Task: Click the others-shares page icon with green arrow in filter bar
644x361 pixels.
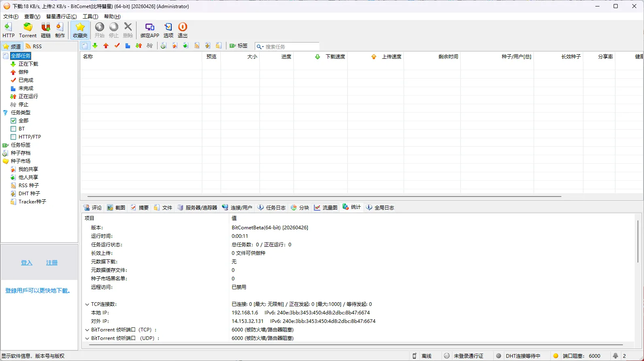Action: coord(186,46)
